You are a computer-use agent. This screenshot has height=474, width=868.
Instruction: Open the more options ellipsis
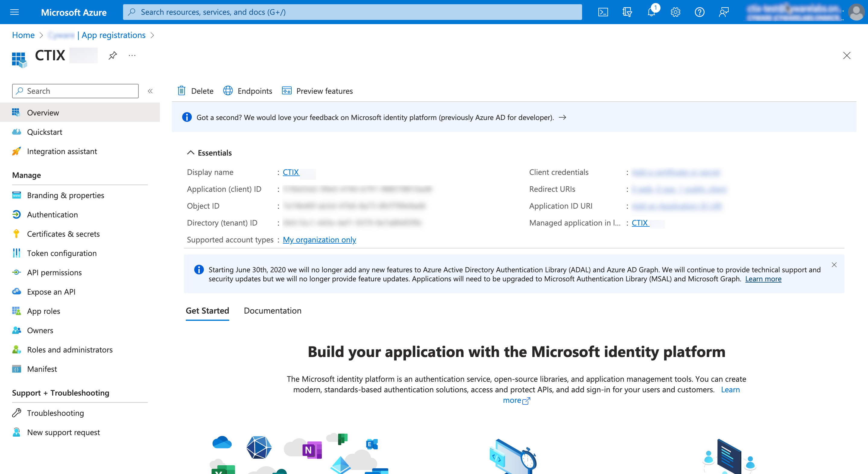pyautogui.click(x=132, y=55)
